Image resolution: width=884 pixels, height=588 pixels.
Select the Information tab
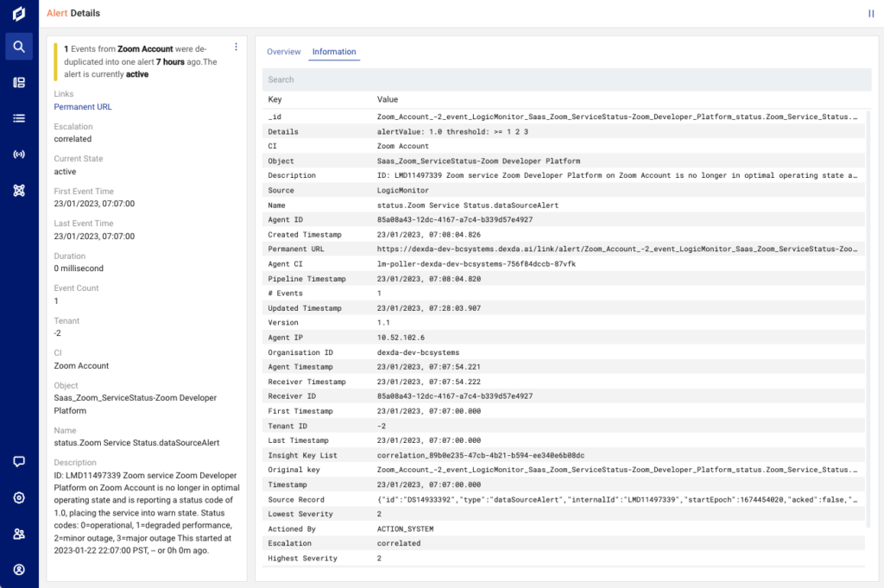tap(334, 51)
